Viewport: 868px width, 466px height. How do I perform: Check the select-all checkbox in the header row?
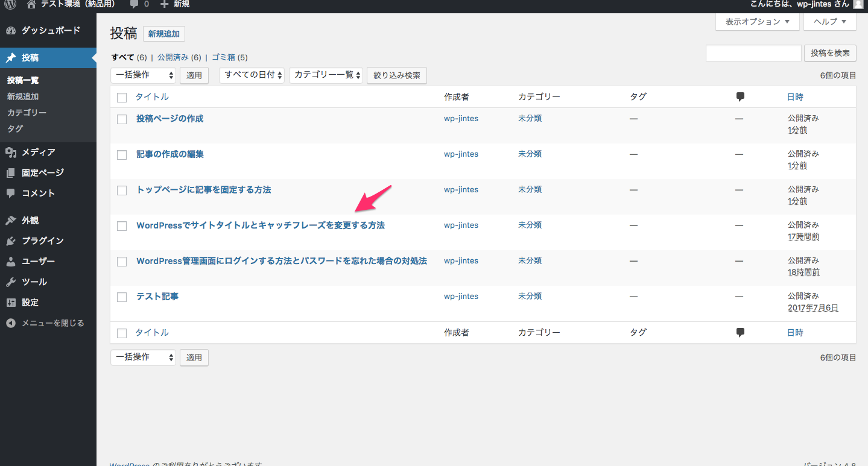coord(121,97)
